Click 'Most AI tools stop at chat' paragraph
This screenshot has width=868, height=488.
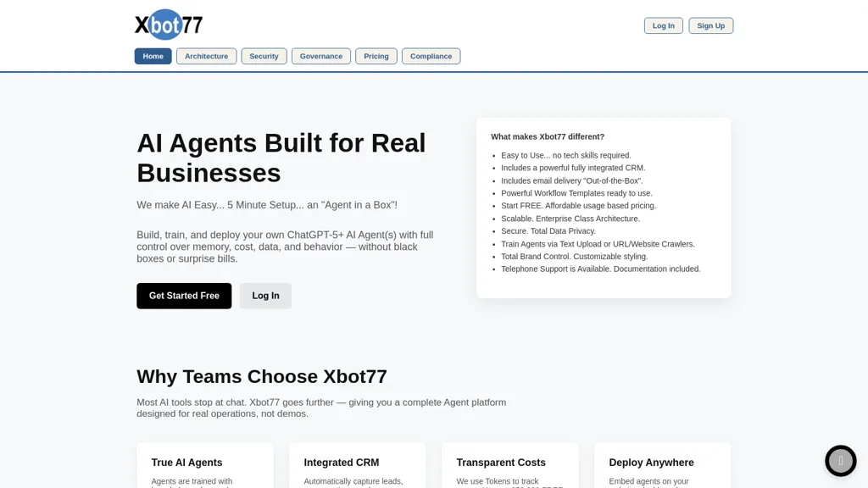click(321, 408)
